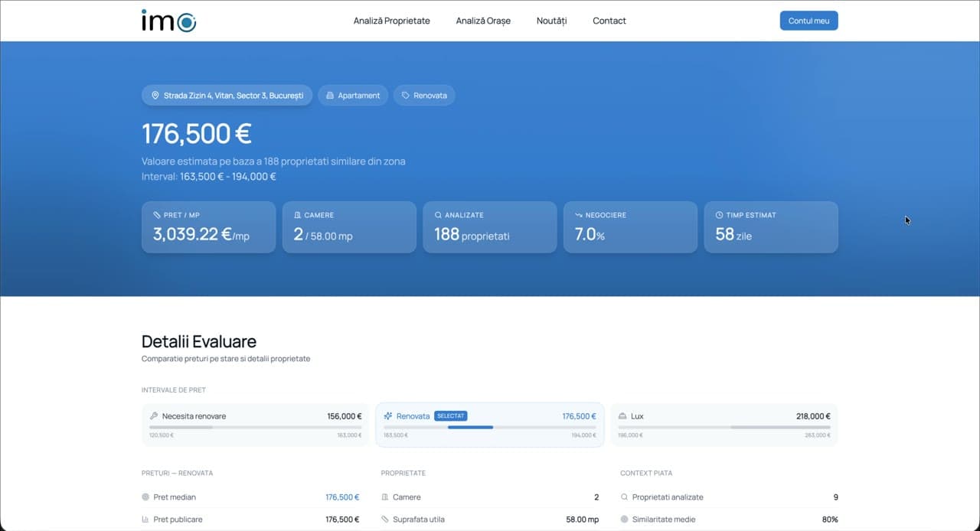Click the SELECTAT badge

click(451, 416)
